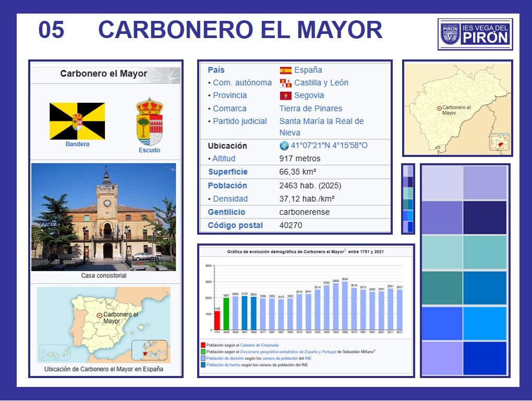
Task: Click the Bandera caption link
Action: pos(77,144)
